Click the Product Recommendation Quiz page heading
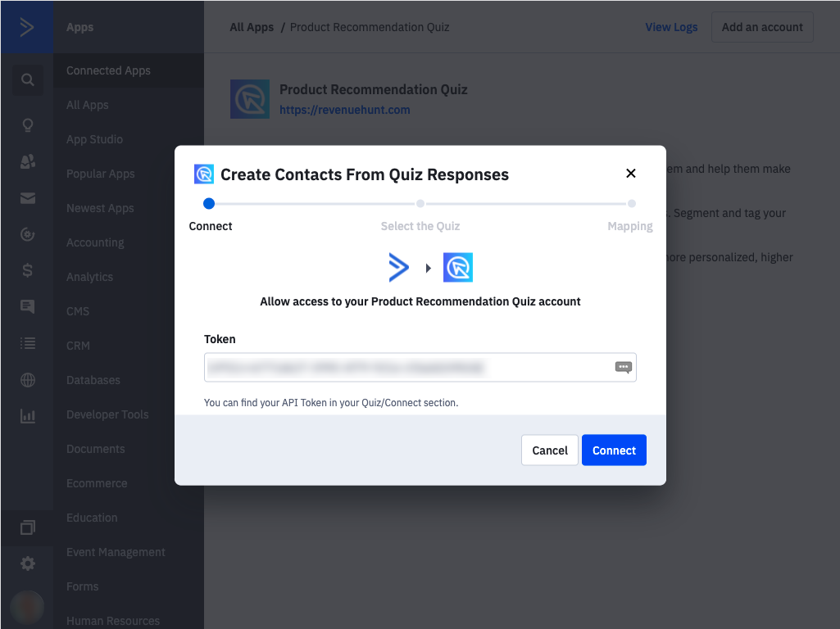The width and height of the screenshot is (840, 629). pyautogui.click(x=374, y=89)
